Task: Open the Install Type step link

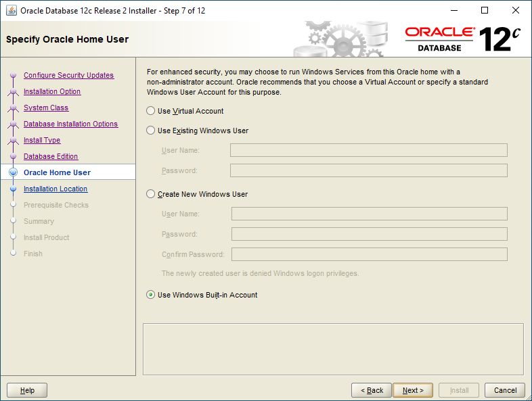Action: pos(42,140)
